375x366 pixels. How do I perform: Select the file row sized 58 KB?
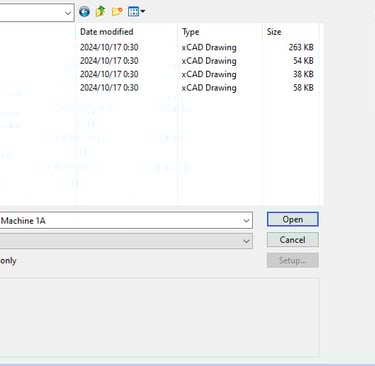point(159,88)
